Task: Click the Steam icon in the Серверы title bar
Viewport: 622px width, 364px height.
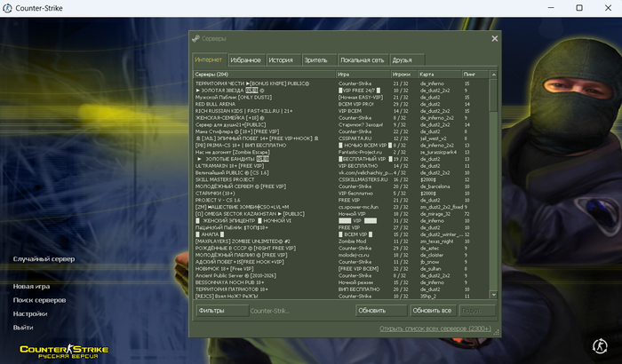Action: (x=195, y=39)
